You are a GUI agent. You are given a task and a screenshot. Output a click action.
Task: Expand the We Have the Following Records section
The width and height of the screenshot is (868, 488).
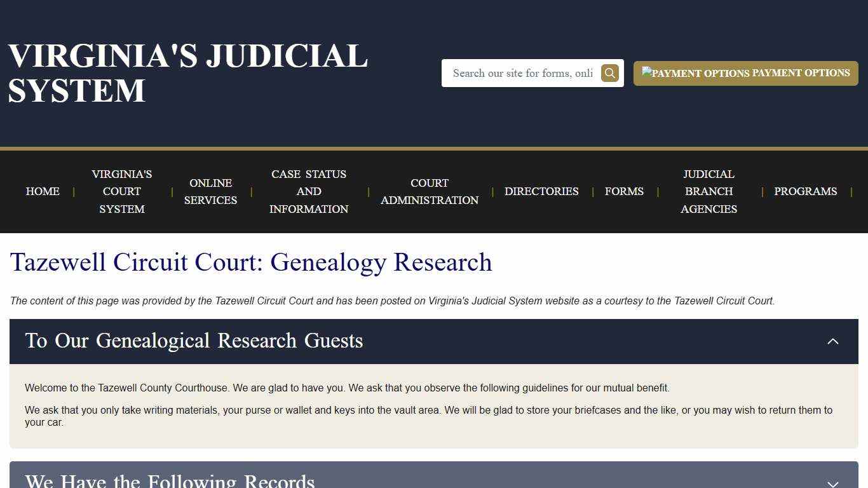(x=832, y=482)
